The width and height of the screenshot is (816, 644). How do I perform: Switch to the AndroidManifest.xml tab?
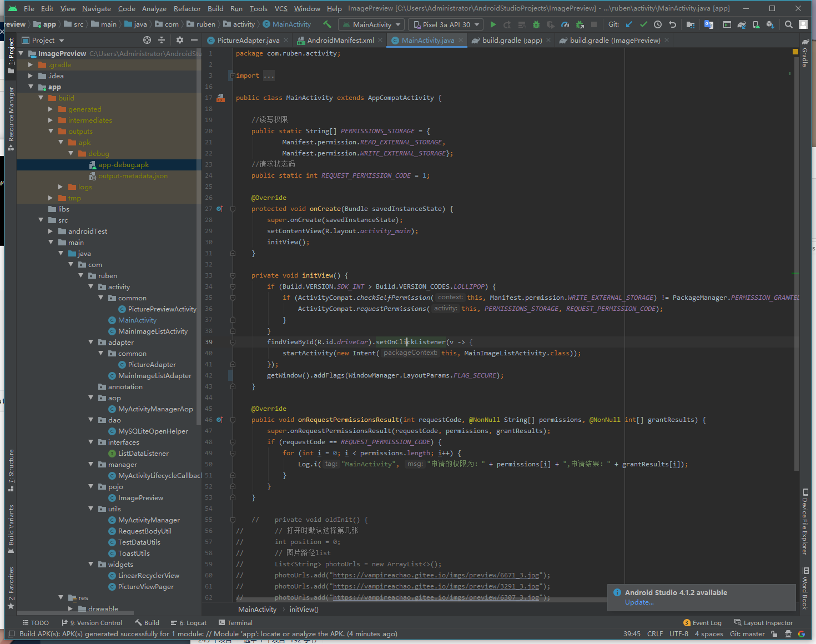tap(340, 41)
